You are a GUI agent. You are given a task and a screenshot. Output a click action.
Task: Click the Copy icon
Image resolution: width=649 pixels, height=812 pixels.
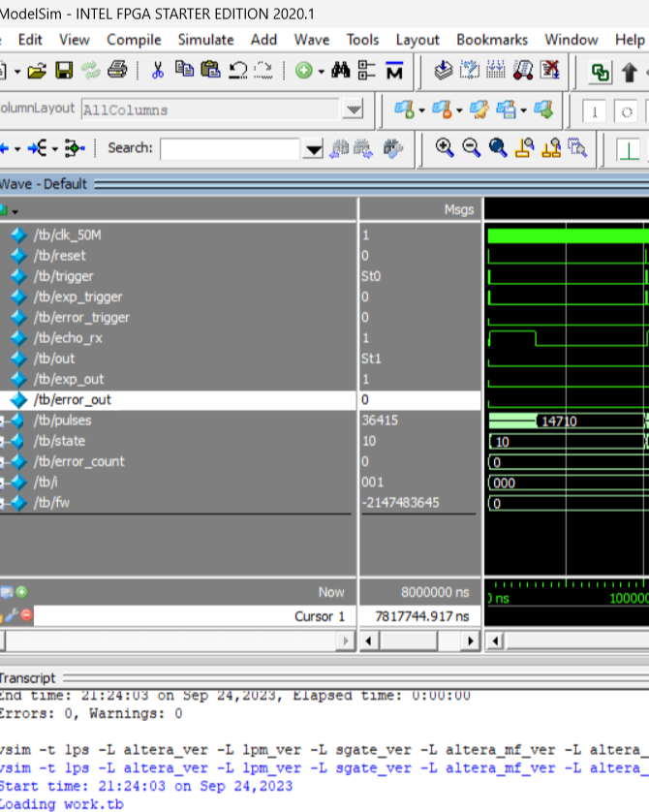(184, 69)
